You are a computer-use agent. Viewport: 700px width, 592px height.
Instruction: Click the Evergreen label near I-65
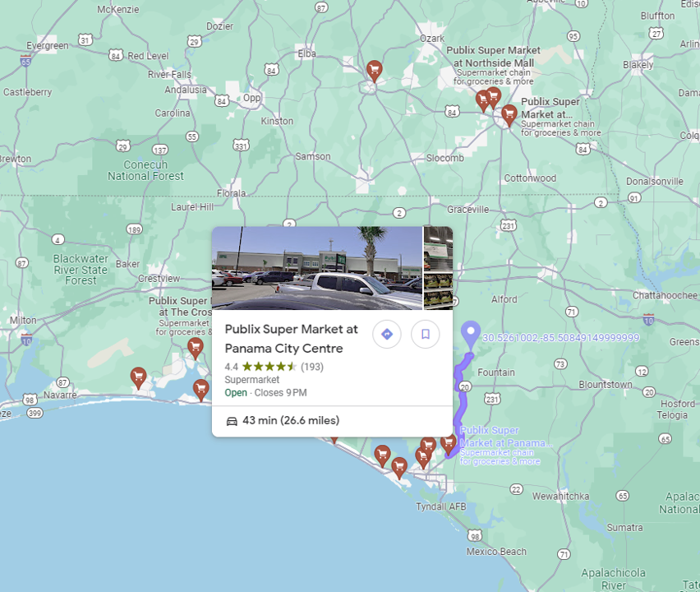point(48,45)
